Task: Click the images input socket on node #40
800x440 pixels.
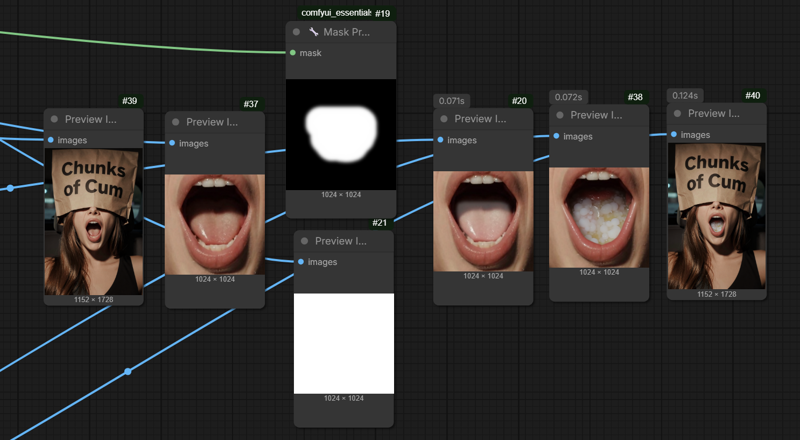Action: click(674, 134)
